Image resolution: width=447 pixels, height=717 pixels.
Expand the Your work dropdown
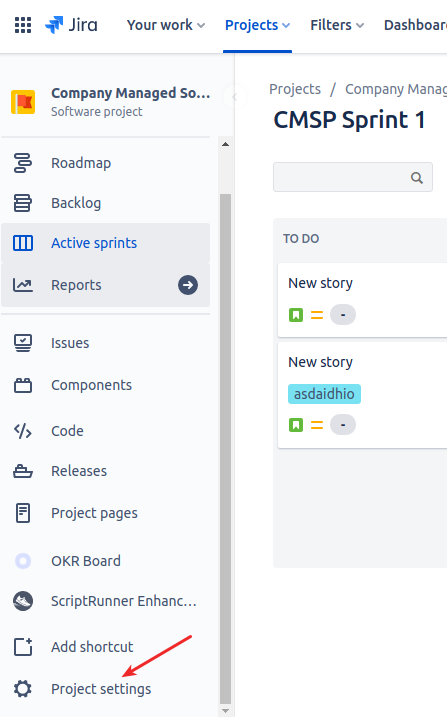[x=165, y=25]
